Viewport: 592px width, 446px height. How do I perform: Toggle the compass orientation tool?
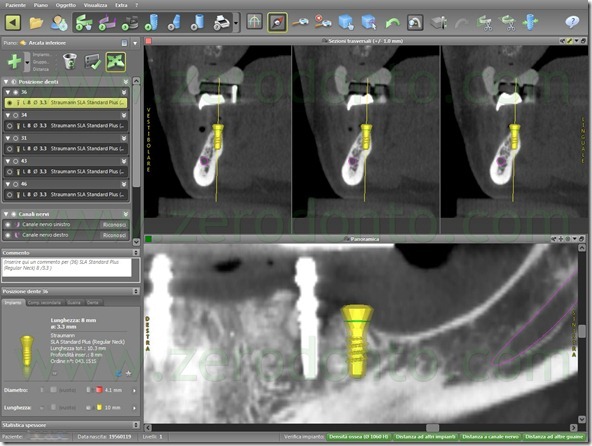(278, 23)
